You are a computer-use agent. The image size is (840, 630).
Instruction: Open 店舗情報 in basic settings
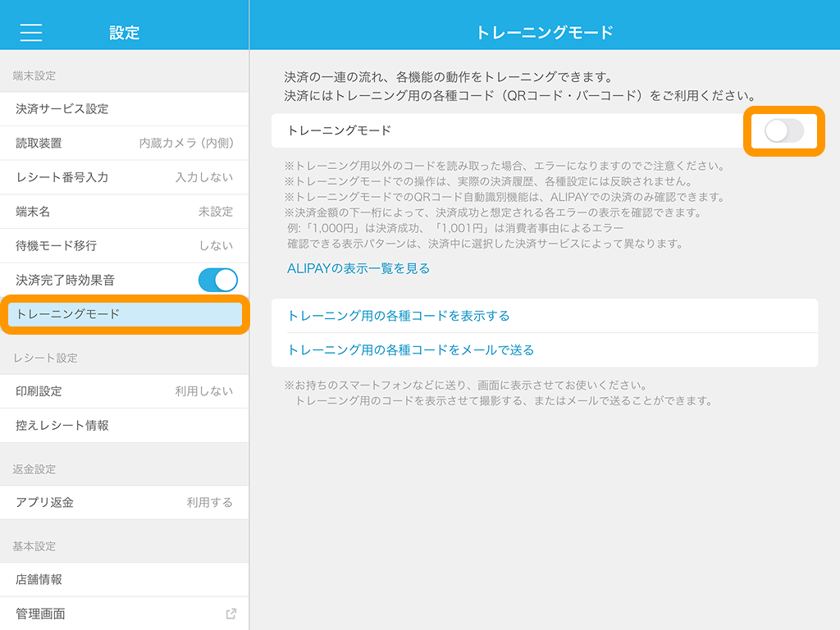click(x=39, y=579)
